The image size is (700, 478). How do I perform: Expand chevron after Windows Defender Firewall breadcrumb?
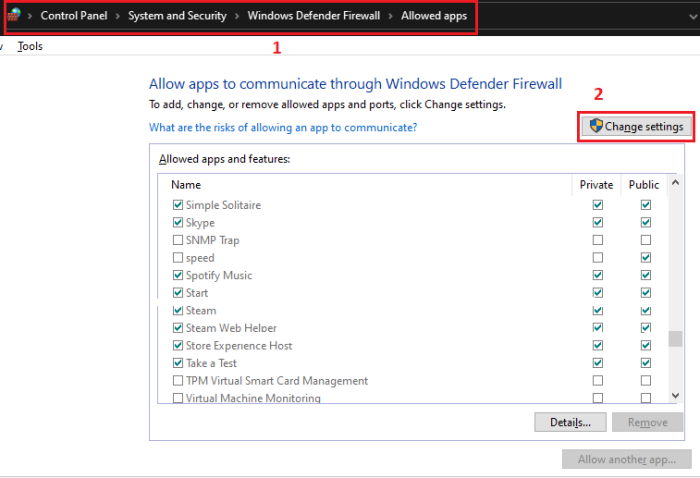pyautogui.click(x=391, y=16)
